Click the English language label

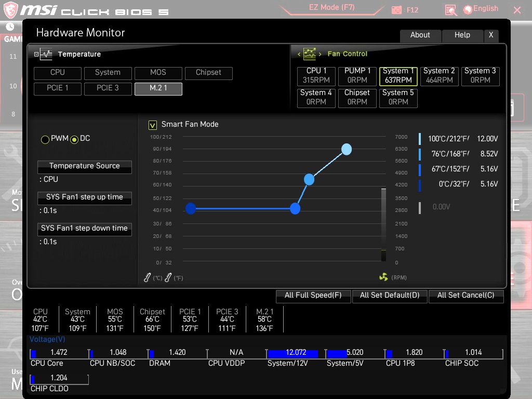tap(486, 8)
